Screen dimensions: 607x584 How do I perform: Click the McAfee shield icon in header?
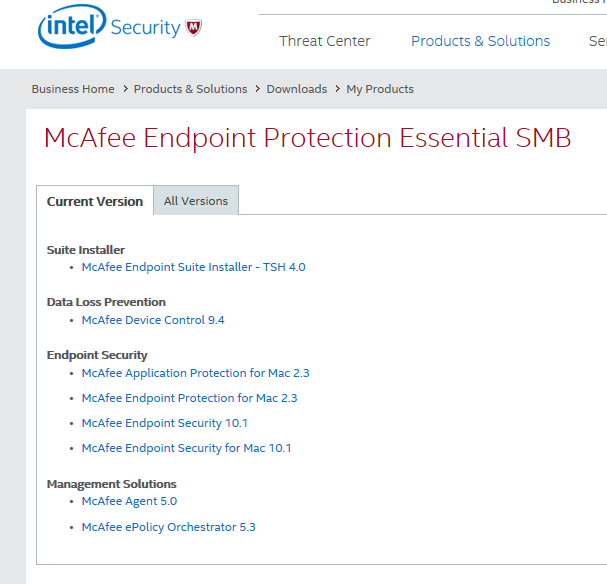coord(194,27)
